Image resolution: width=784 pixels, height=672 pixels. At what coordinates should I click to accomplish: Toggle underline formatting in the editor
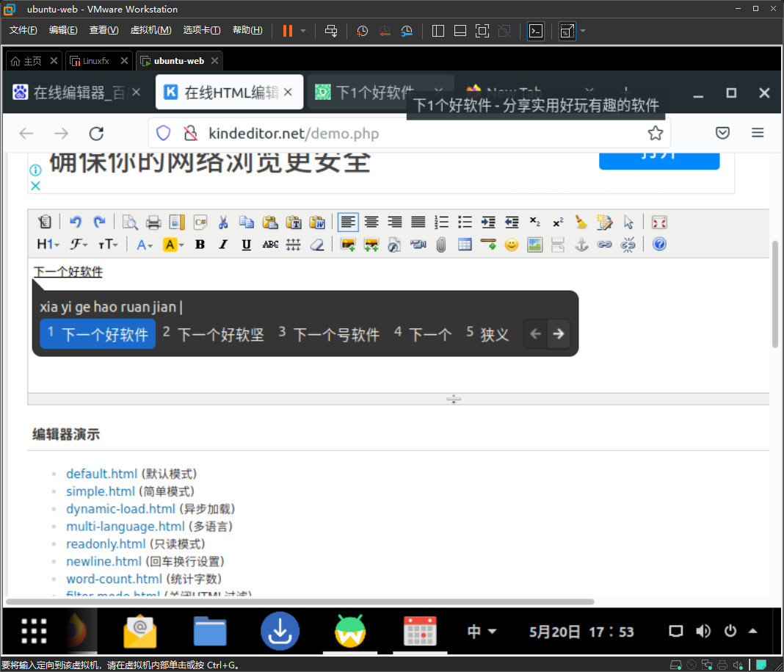pos(246,245)
